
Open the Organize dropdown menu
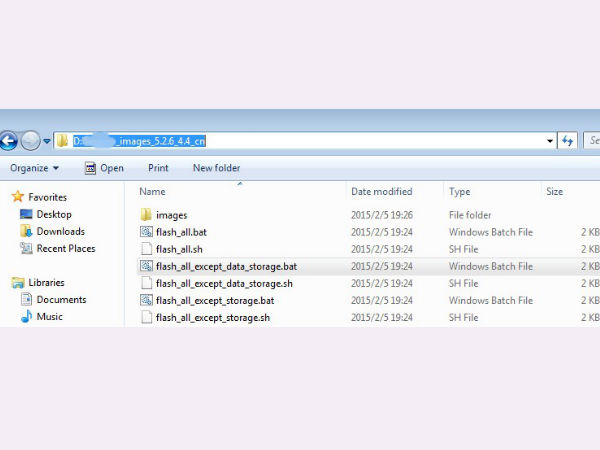pyautogui.click(x=34, y=168)
